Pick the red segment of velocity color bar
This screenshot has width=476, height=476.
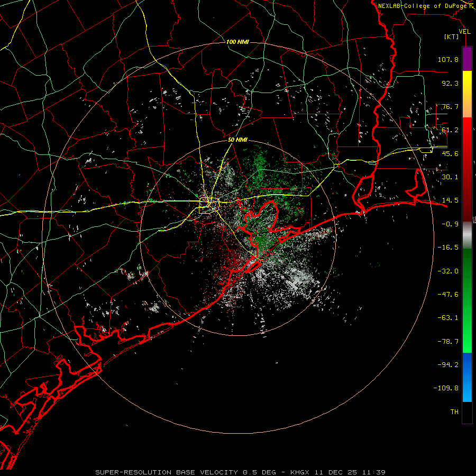[467, 169]
